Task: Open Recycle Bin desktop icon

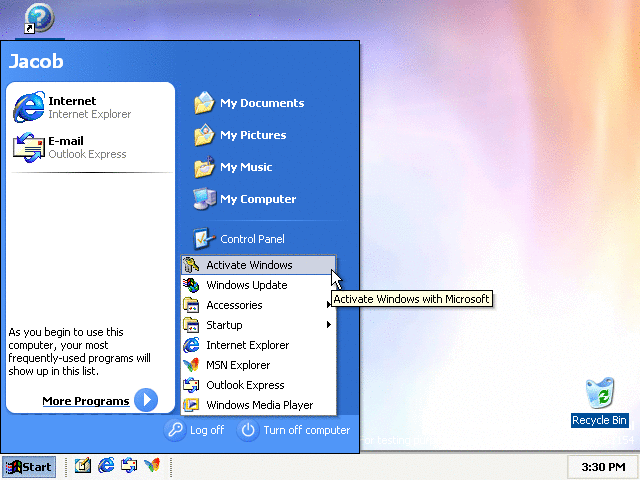Action: click(x=600, y=393)
